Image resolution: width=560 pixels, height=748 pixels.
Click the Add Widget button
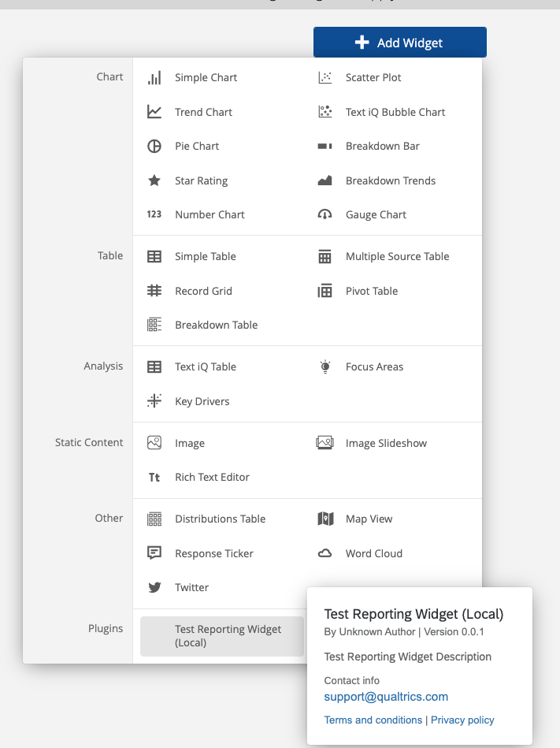pyautogui.click(x=400, y=43)
